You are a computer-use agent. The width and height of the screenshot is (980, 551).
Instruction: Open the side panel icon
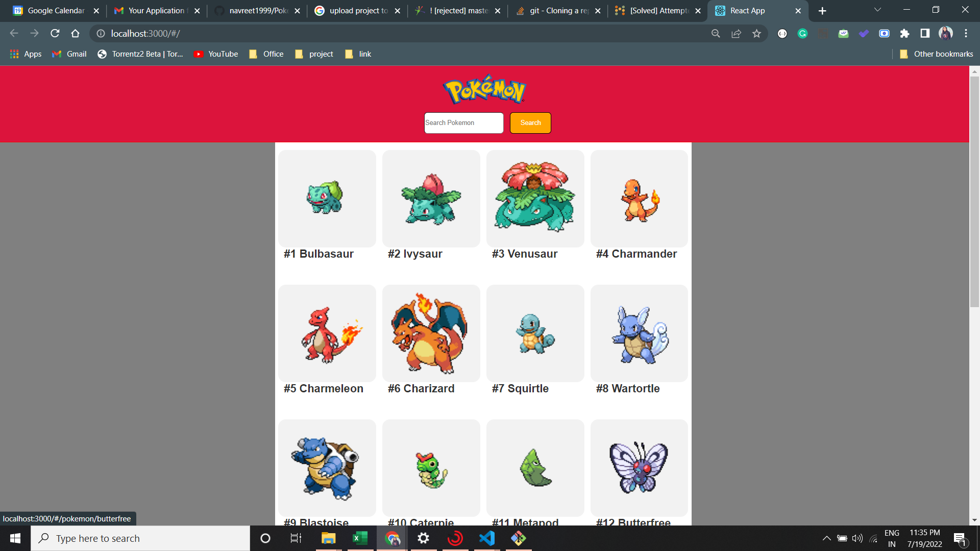[925, 34]
